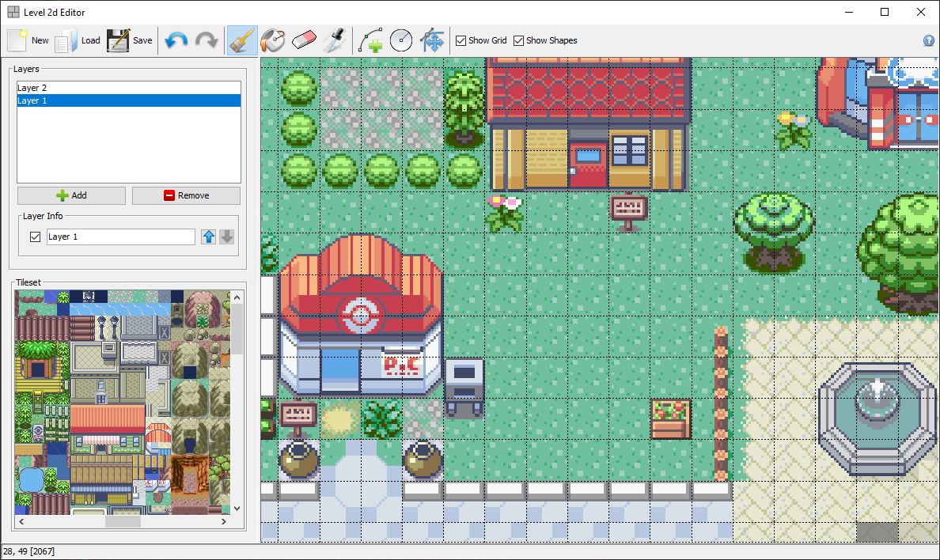Click the tileset scroll right arrow

[x=224, y=521]
